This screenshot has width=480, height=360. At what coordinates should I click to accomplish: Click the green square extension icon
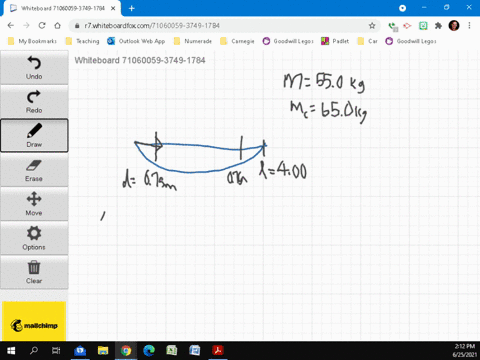423,26
